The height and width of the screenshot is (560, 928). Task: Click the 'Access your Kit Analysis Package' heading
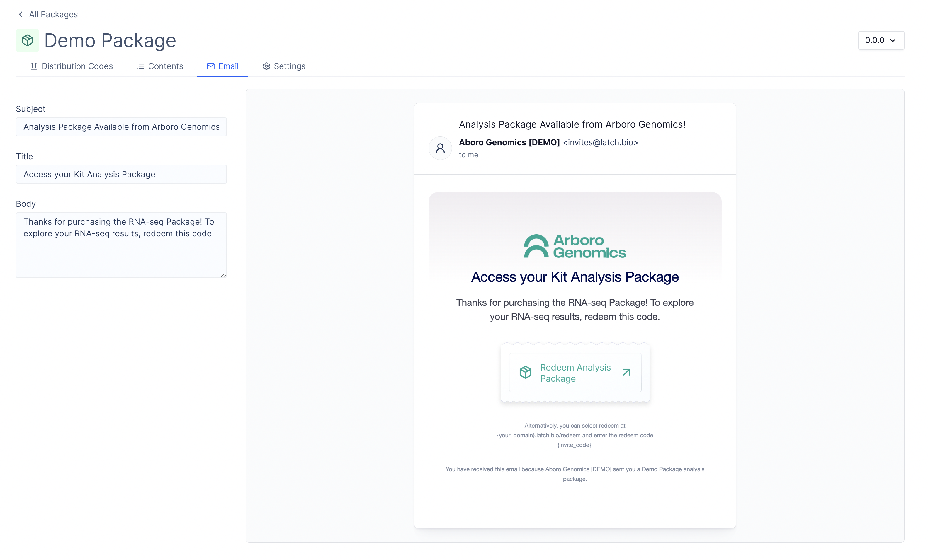[x=575, y=277]
